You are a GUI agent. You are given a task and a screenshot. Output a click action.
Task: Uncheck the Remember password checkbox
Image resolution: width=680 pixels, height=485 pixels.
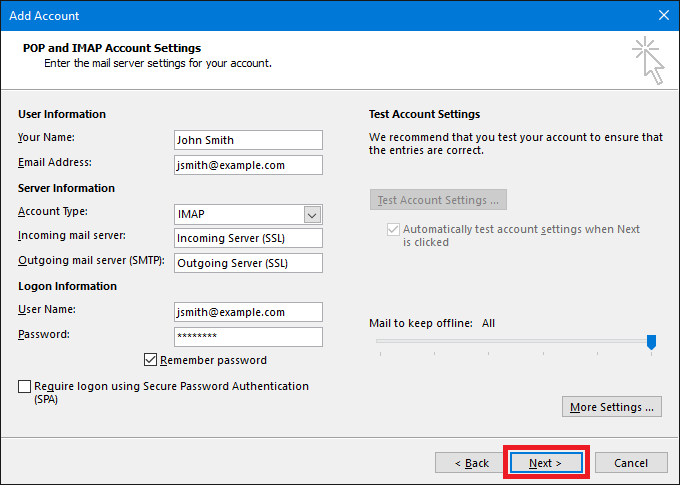click(152, 360)
